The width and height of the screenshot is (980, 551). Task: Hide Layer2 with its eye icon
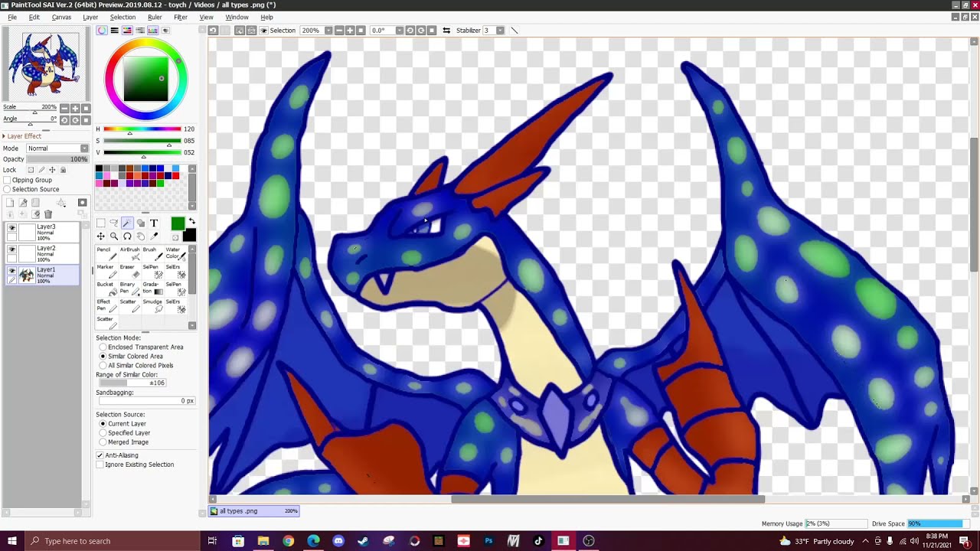pyautogui.click(x=11, y=249)
